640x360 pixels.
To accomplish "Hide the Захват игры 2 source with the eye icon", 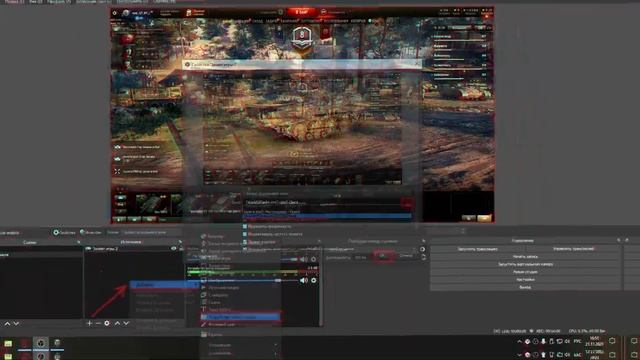I will [x=173, y=248].
